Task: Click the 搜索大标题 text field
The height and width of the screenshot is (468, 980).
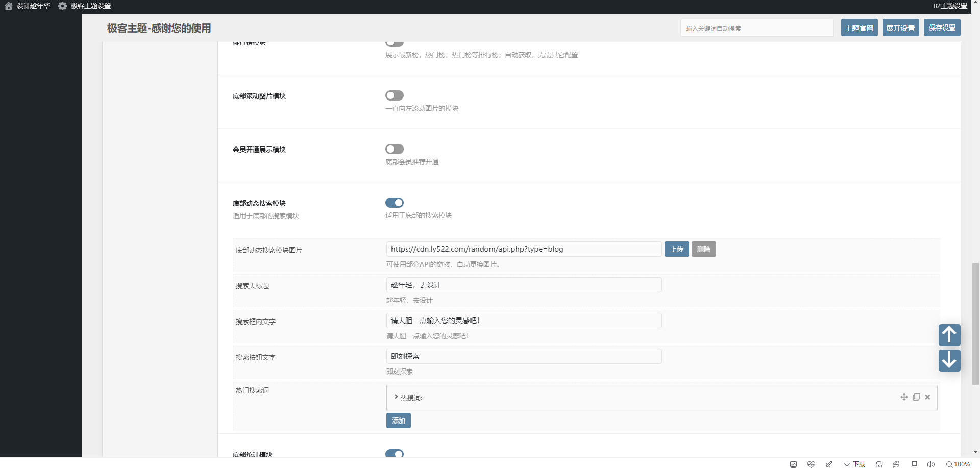Action: click(524, 285)
